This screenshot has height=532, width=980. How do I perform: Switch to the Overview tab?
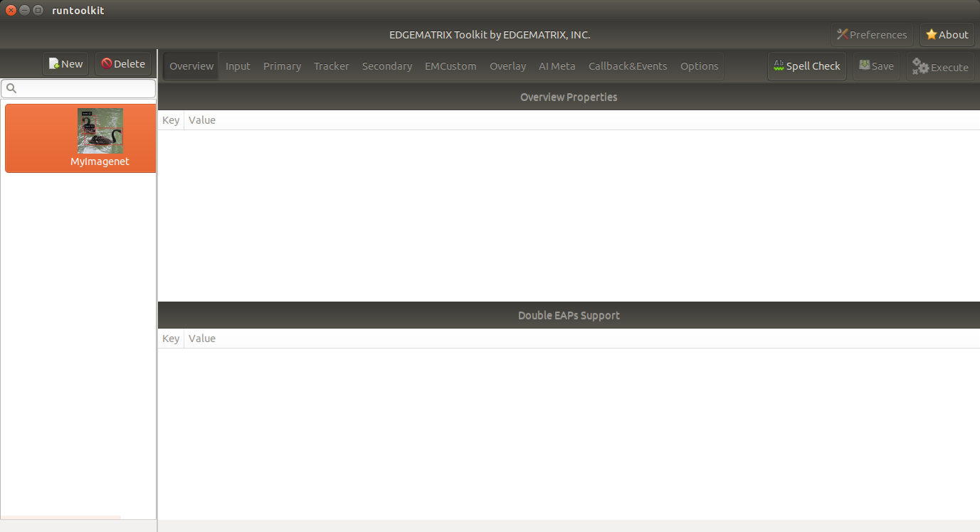[191, 66]
